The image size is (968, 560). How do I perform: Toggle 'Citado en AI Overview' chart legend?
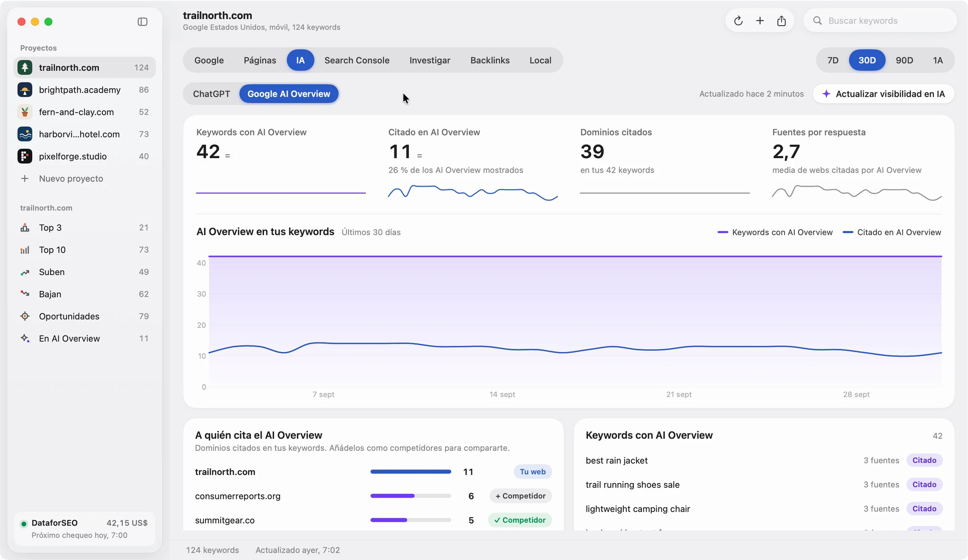coord(892,232)
